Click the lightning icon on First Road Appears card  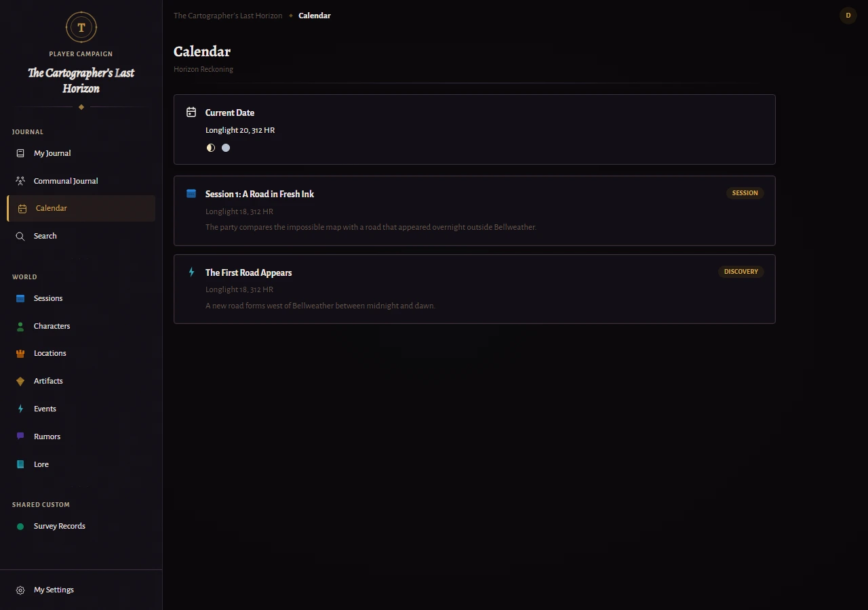(x=191, y=272)
